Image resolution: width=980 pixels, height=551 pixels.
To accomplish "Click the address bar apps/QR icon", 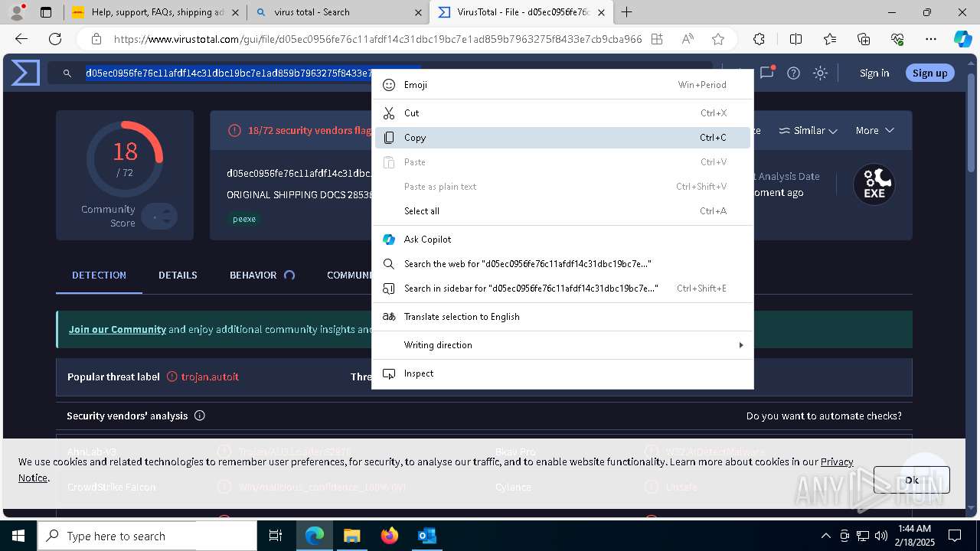I will point(657,39).
